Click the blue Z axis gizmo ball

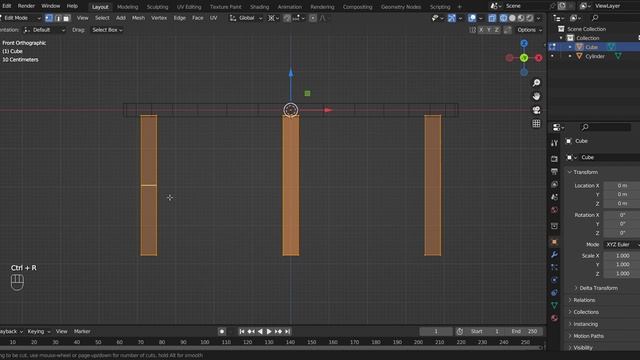(x=524, y=43)
